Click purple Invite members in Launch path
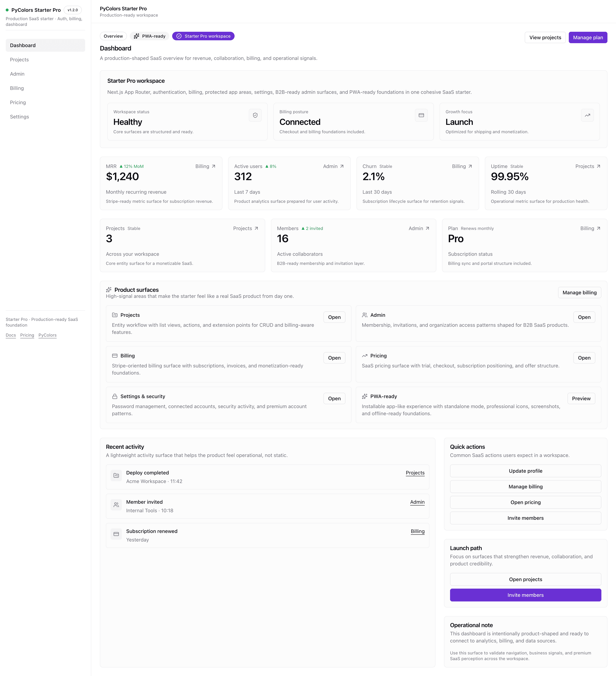 [525, 595]
